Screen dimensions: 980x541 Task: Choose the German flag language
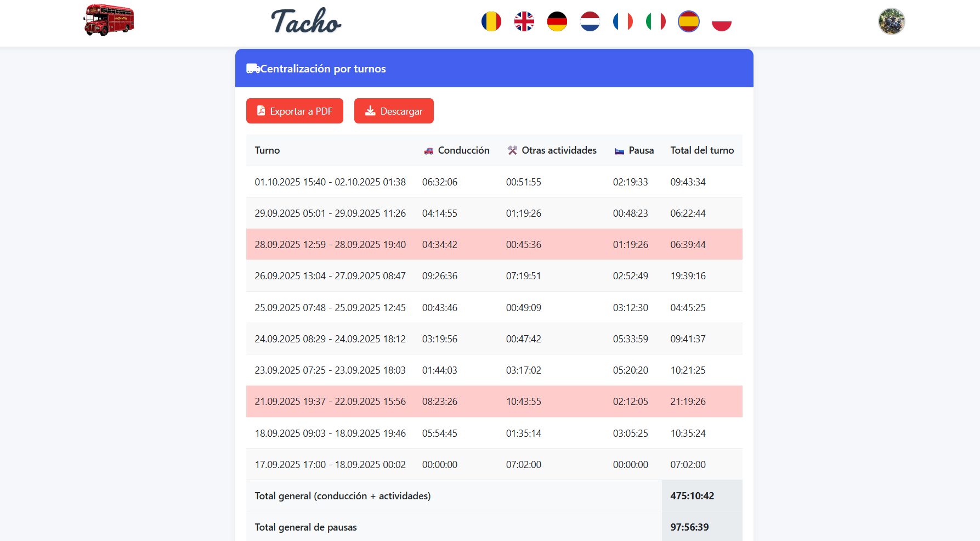point(557,22)
